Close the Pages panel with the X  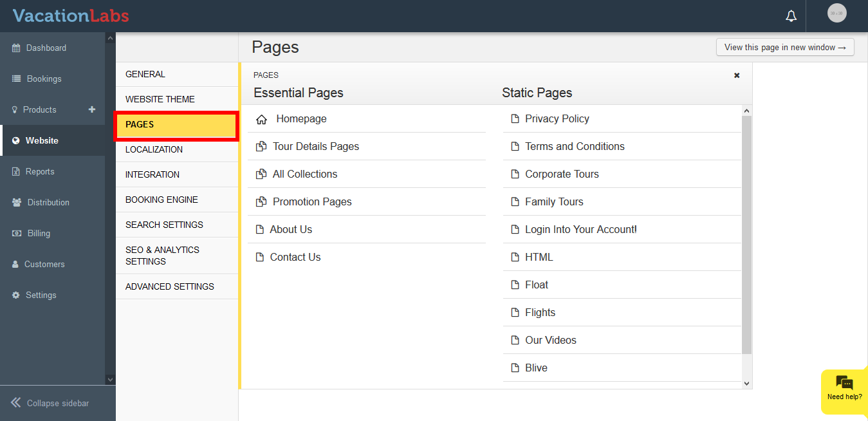click(737, 75)
